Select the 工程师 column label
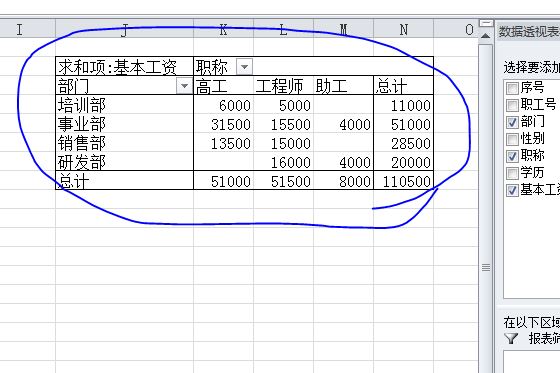The image size is (560, 373). click(284, 86)
